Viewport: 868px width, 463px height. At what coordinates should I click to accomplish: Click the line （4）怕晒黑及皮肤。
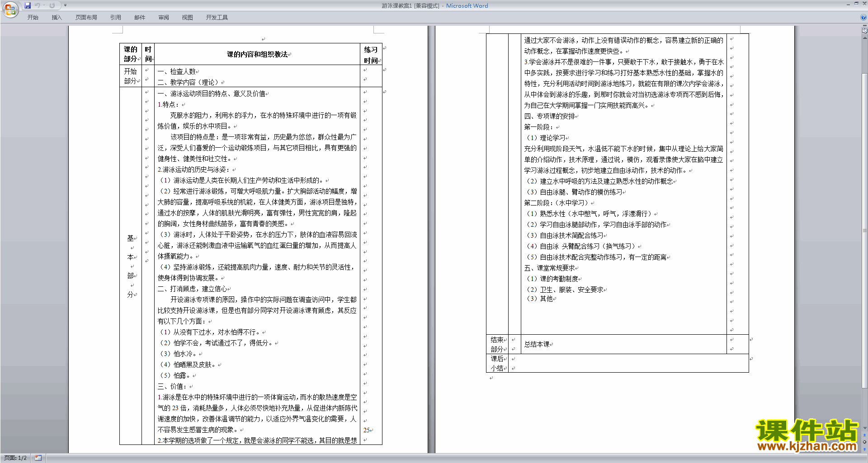187,365
